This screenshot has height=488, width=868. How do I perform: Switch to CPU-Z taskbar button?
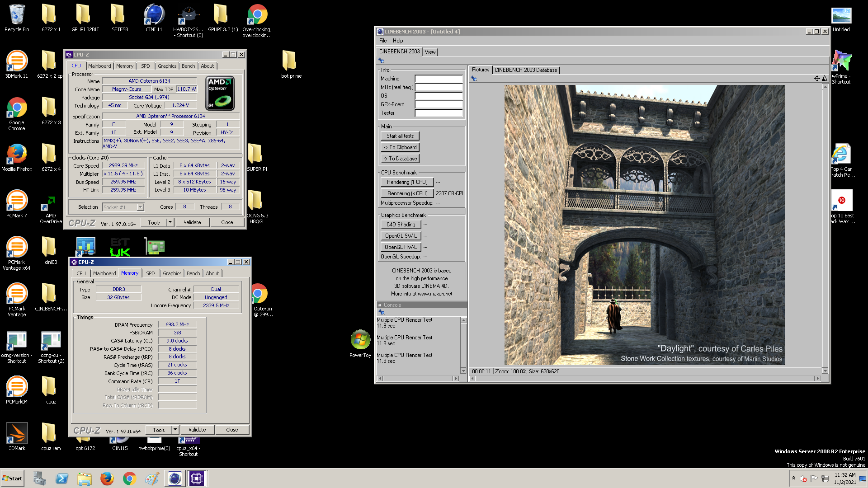pos(197,479)
